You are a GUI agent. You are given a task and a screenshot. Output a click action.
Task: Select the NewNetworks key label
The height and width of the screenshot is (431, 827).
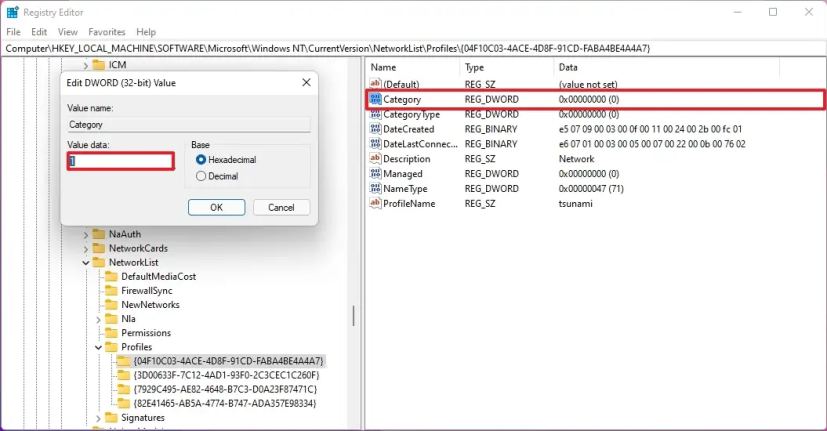150,304
